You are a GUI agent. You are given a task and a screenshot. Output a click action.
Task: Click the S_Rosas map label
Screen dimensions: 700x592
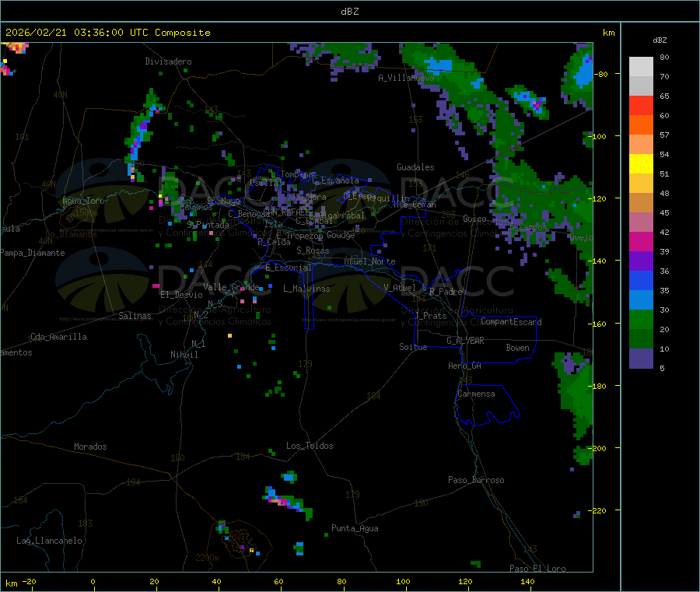(313, 251)
